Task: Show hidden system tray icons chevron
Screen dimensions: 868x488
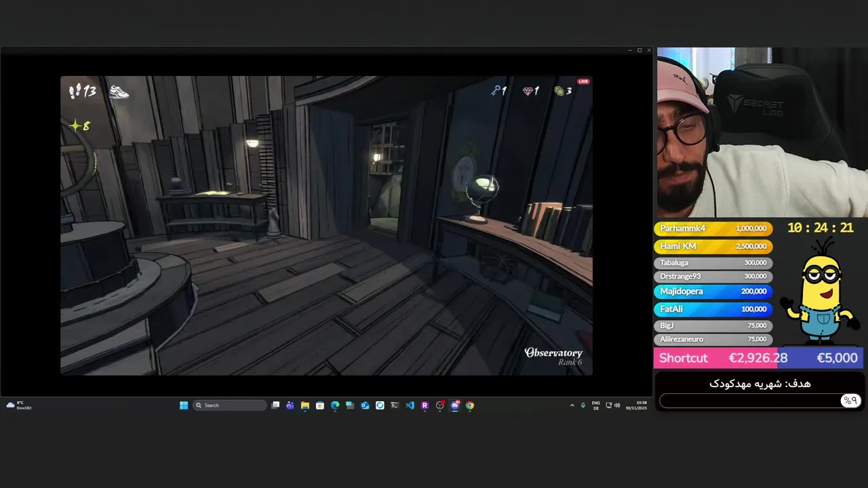Action: (572, 405)
